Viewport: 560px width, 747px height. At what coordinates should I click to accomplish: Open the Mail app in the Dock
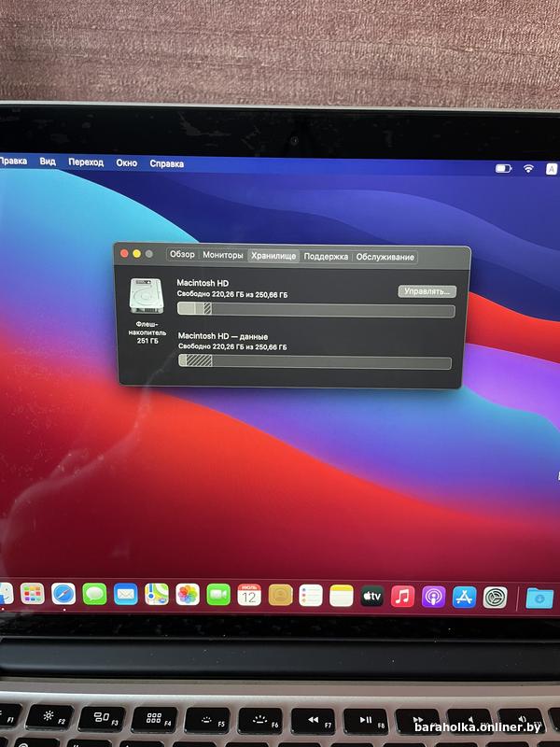tap(126, 594)
